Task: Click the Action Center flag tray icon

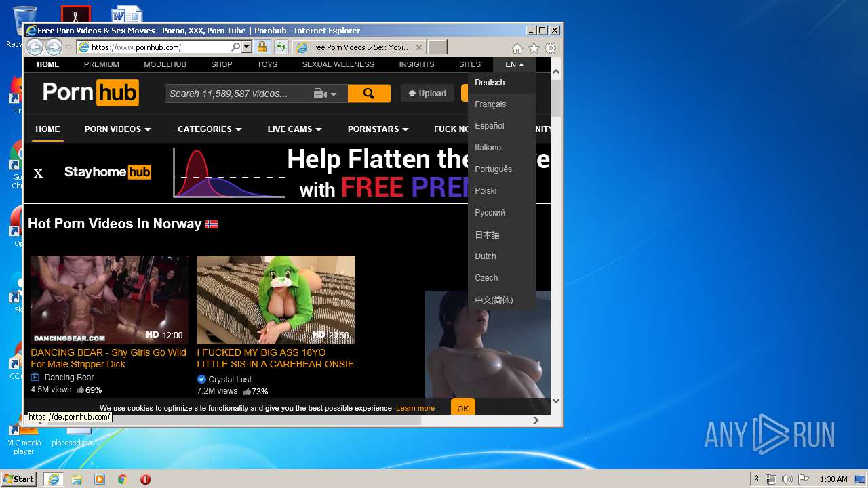Action: point(802,479)
